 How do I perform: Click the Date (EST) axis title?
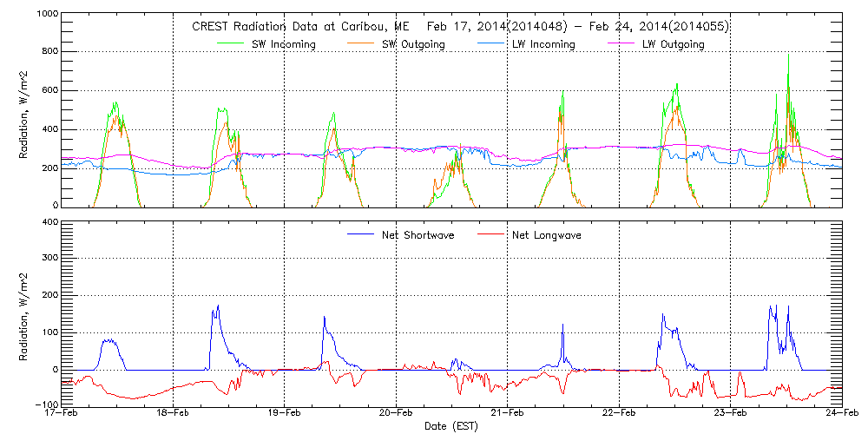click(451, 427)
